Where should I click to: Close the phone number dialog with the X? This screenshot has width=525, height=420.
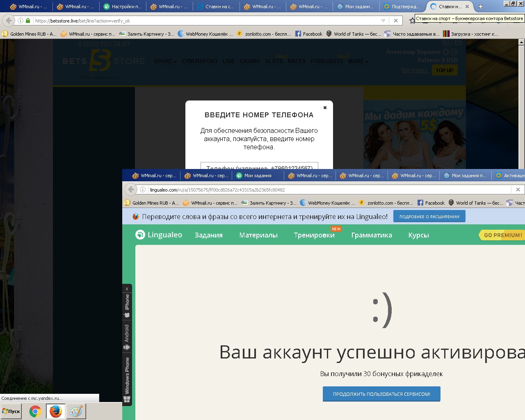(x=325, y=108)
